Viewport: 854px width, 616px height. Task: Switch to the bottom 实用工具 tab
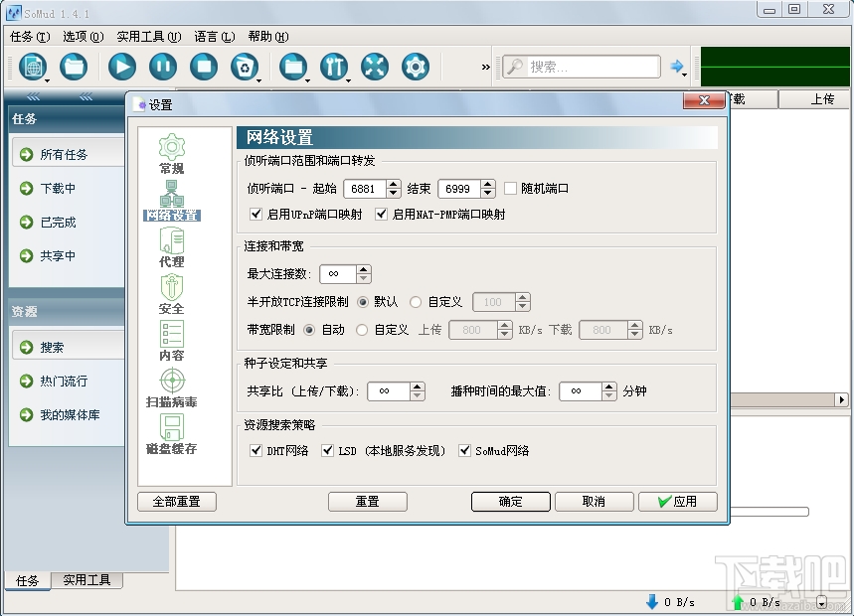coord(86,580)
